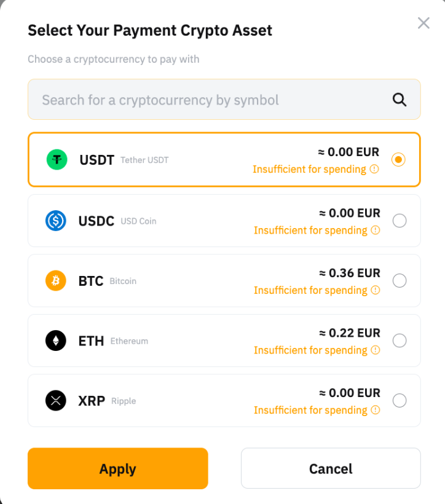Click the orange Bitcoin logo icon
Image resolution: width=445 pixels, height=504 pixels.
(x=56, y=281)
